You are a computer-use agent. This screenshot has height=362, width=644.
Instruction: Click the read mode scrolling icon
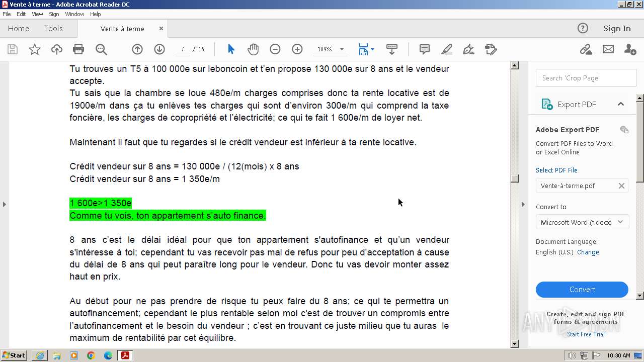click(392, 49)
